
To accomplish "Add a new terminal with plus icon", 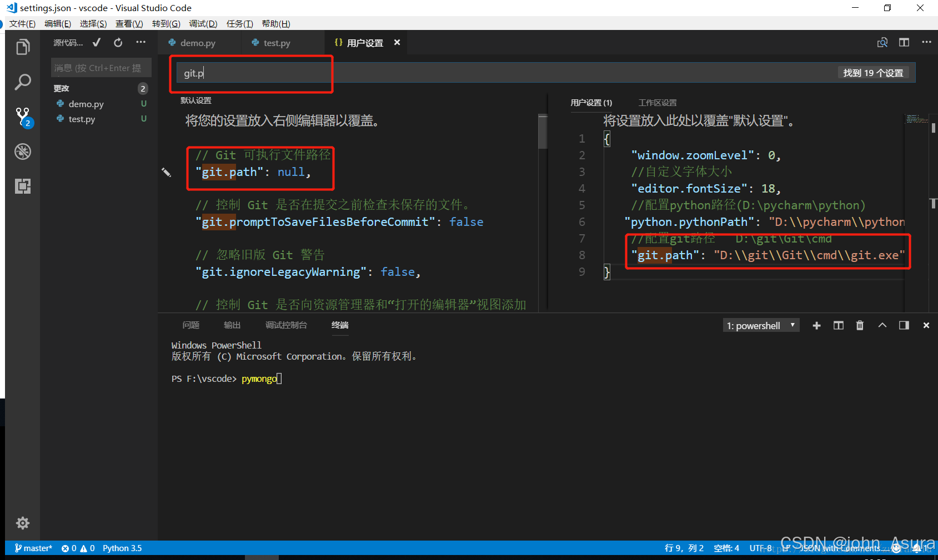I will click(x=816, y=326).
